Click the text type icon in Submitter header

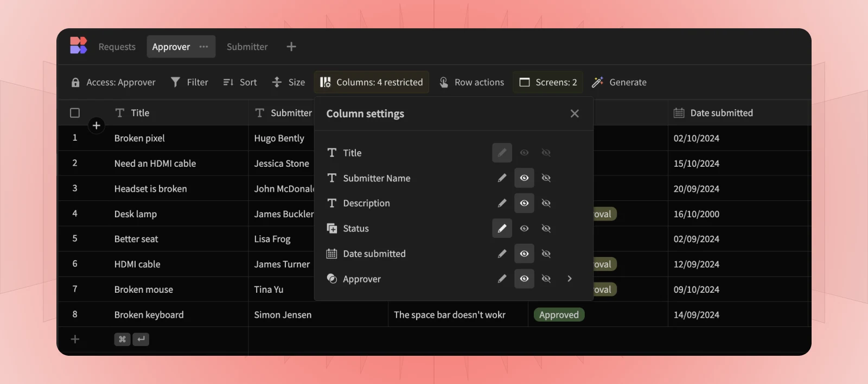[x=260, y=113]
